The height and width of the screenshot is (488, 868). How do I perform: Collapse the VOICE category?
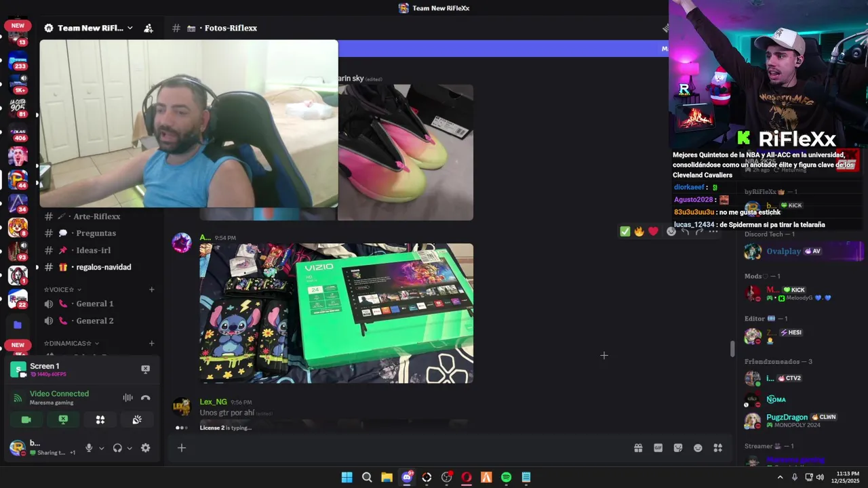[x=62, y=289]
